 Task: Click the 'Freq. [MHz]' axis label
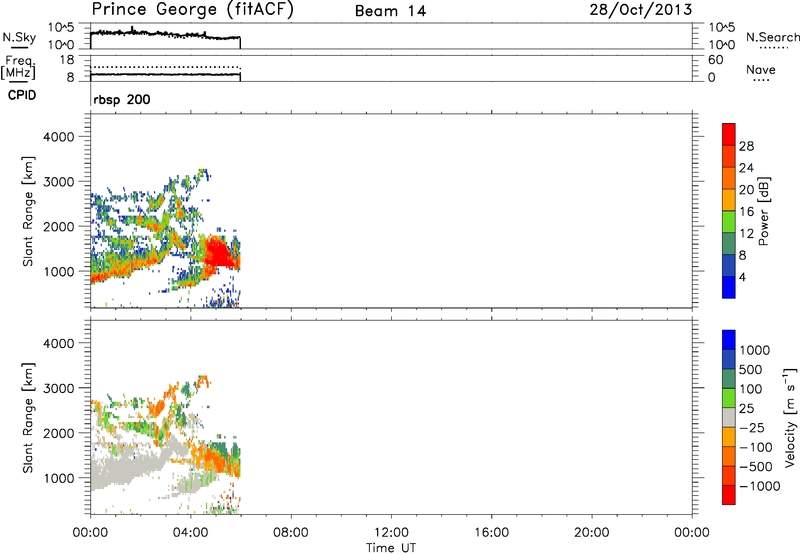point(18,67)
